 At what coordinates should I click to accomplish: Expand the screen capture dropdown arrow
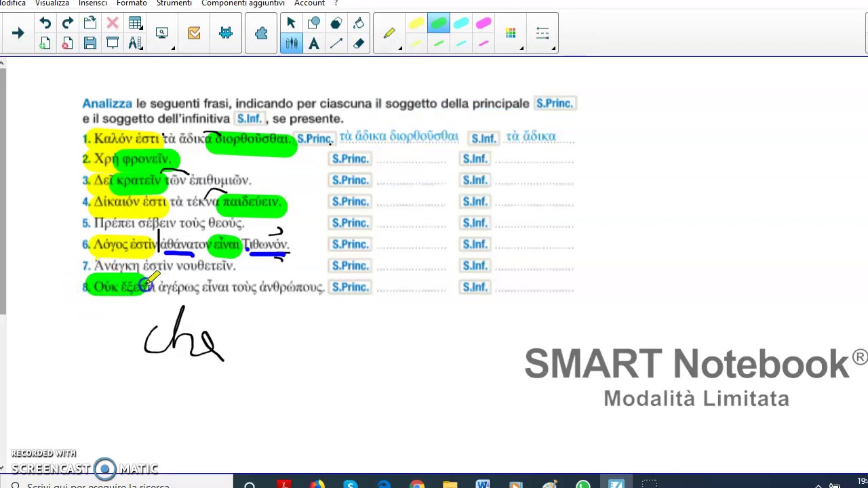tap(173, 48)
